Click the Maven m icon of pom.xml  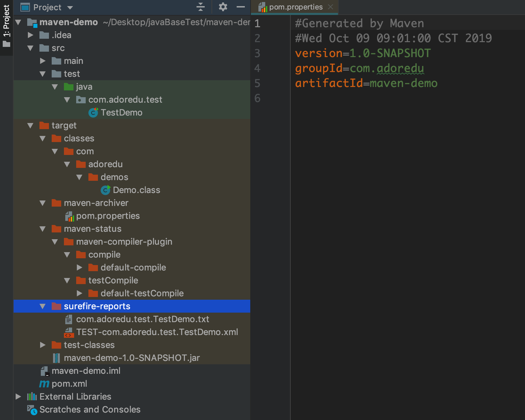(44, 384)
